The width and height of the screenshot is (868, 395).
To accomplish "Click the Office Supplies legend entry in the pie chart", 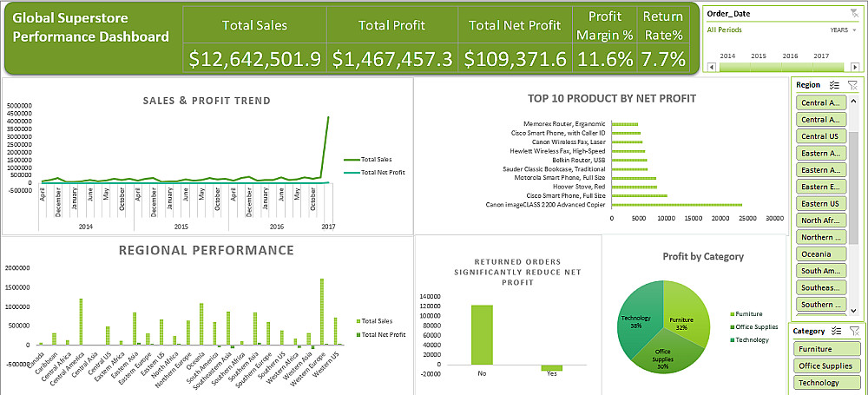I will [x=754, y=327].
